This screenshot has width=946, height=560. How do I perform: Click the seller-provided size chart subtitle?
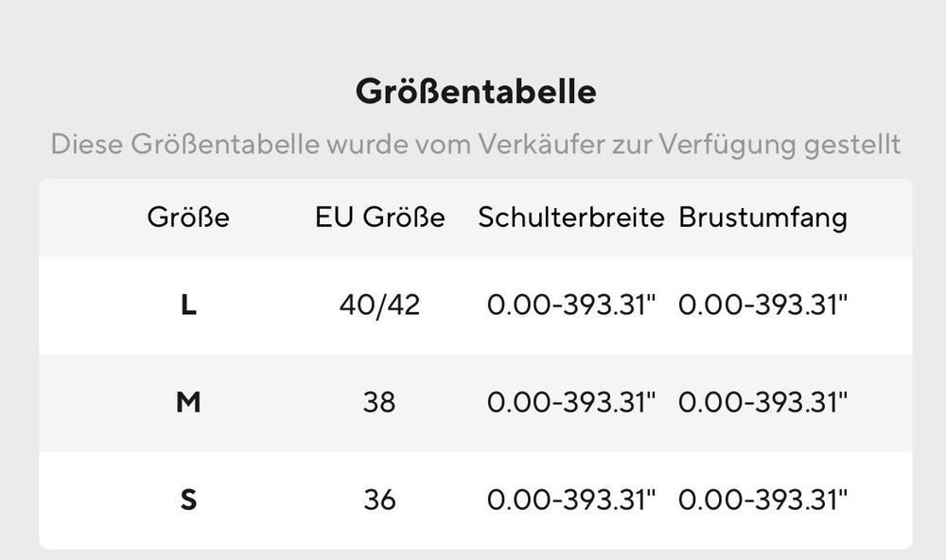coord(476,145)
